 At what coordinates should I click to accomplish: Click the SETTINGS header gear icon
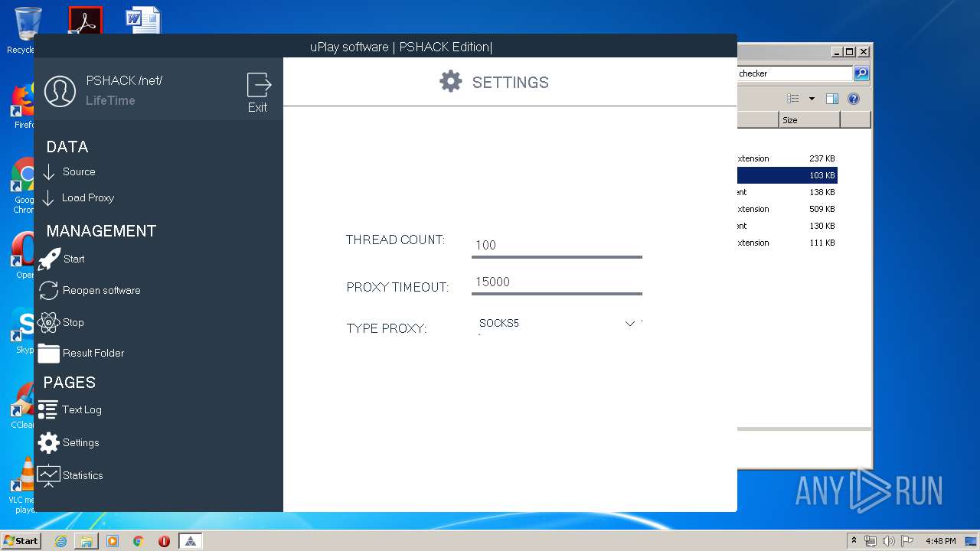(x=450, y=82)
